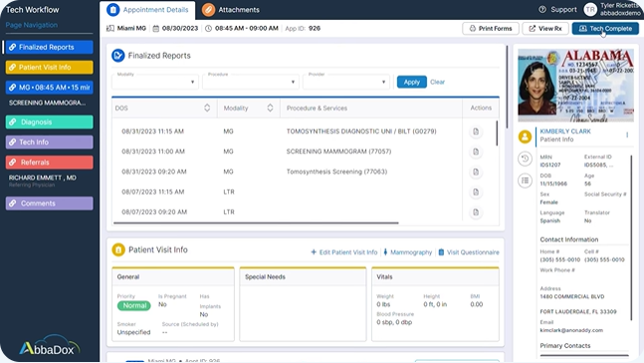644x363 pixels.
Task: Click the Support help icon
Action: coord(542,9)
